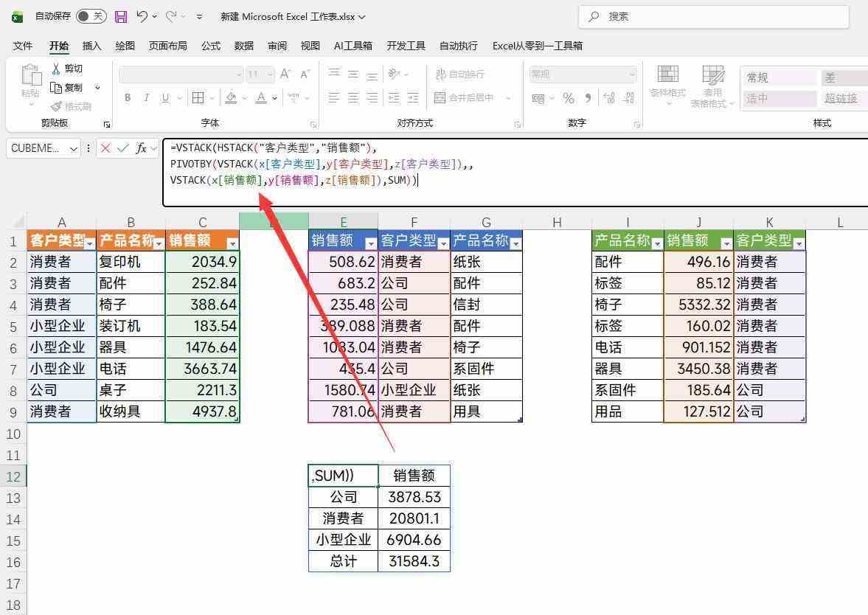Switch to the AI工具箱 tab

coord(353,46)
